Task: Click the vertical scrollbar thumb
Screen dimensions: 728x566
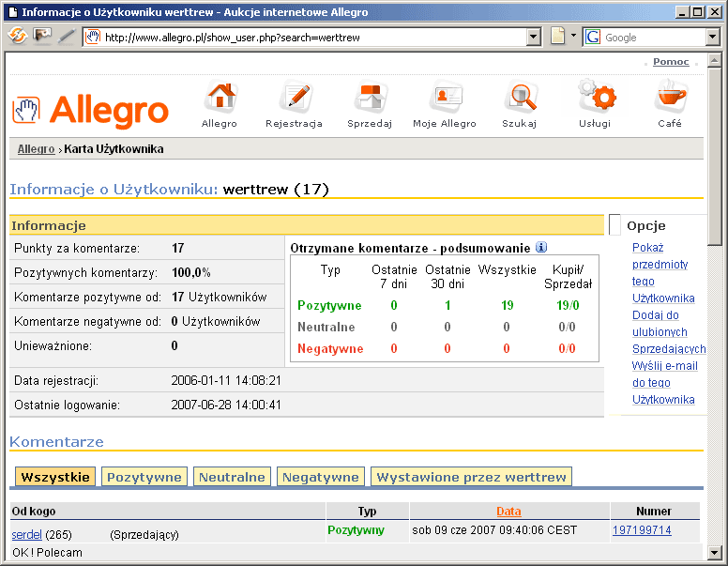Action: point(714,156)
